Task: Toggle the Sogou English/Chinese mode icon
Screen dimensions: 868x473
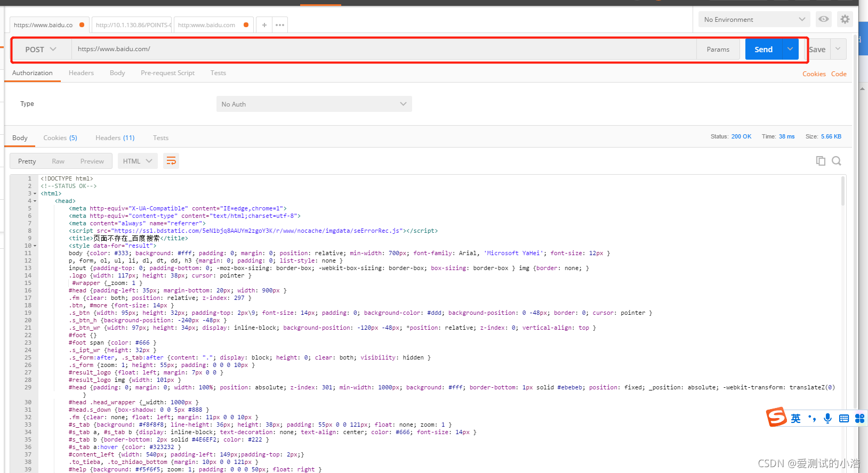Action: point(795,419)
